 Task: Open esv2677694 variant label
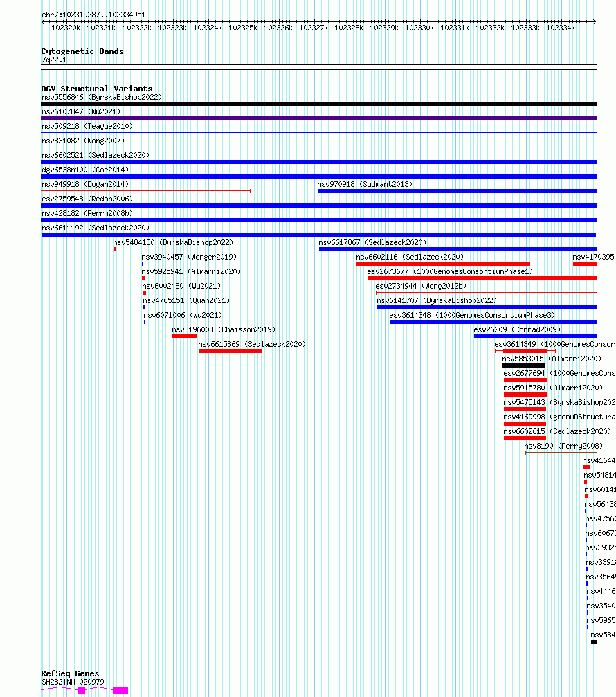tap(559, 373)
